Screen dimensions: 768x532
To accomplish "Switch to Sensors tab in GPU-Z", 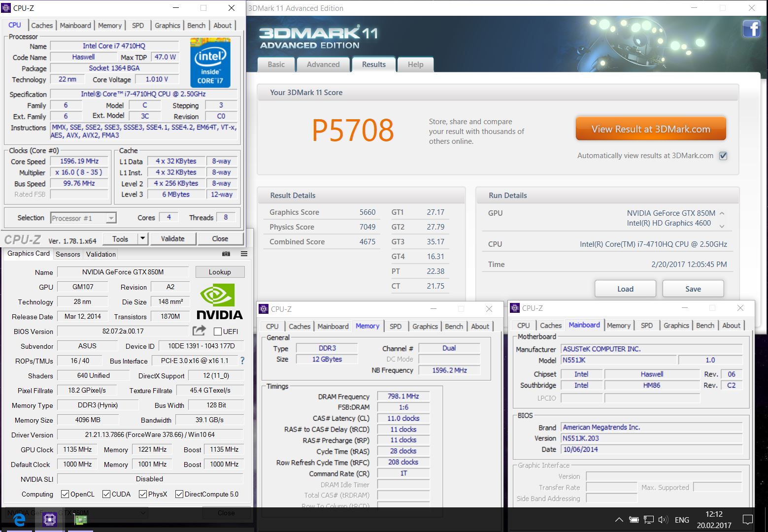I will tap(68, 254).
